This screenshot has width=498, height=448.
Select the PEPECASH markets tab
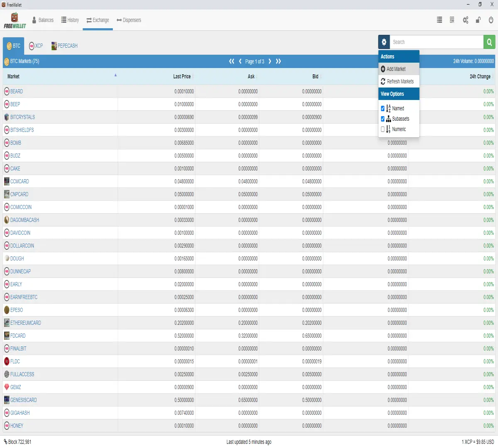64,46
